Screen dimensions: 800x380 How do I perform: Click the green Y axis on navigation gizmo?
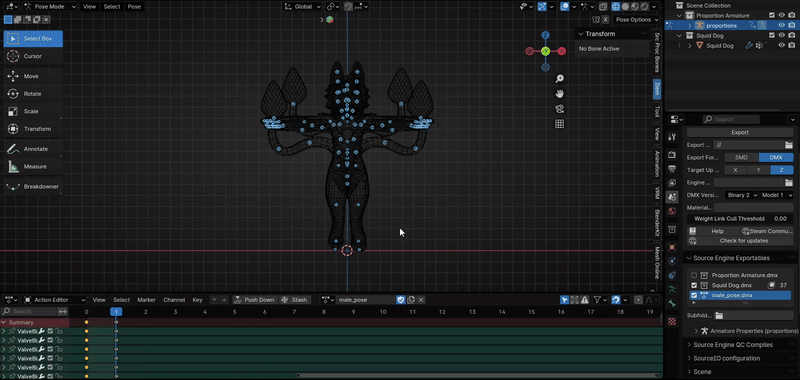click(545, 51)
